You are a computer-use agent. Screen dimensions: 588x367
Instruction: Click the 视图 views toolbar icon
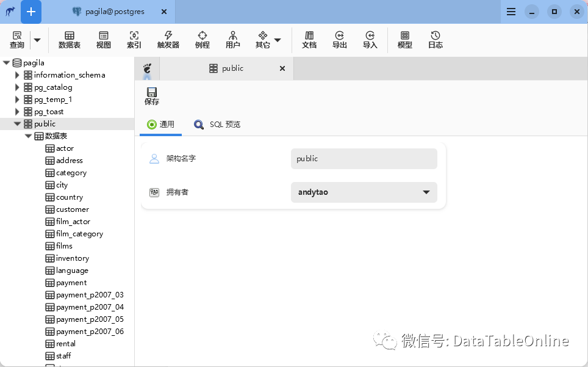[104, 40]
